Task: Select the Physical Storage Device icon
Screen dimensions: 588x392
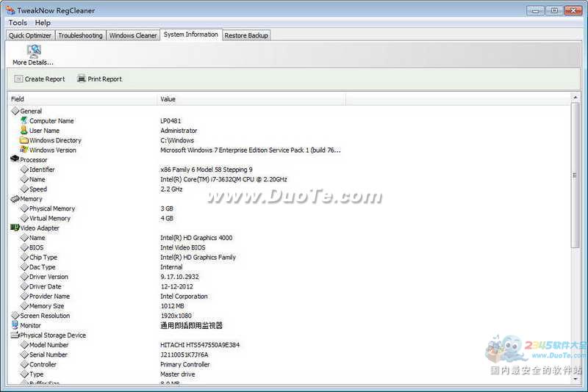Action: [x=15, y=335]
